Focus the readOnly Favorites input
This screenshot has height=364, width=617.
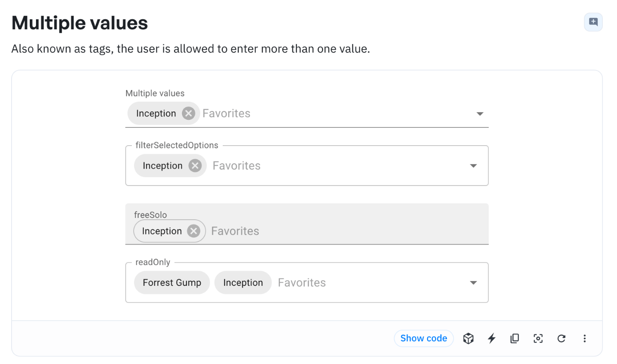click(371, 283)
